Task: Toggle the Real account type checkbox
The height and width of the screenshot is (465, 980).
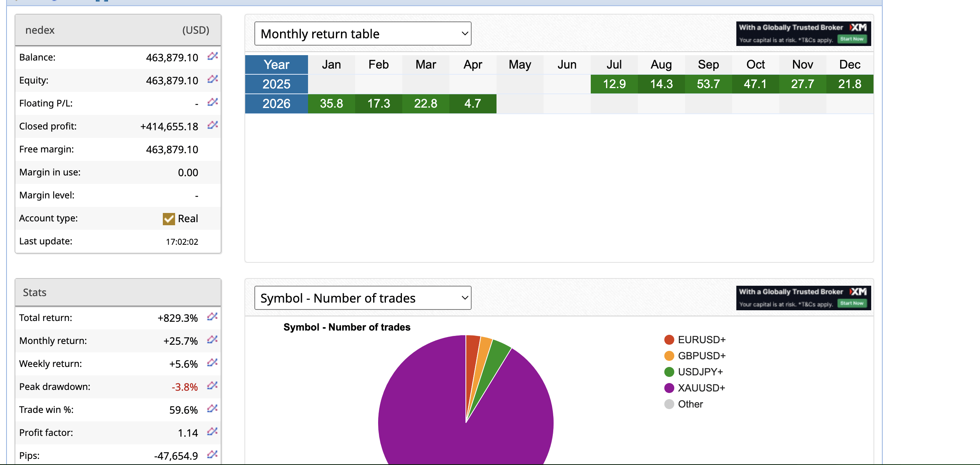Action: pos(169,218)
